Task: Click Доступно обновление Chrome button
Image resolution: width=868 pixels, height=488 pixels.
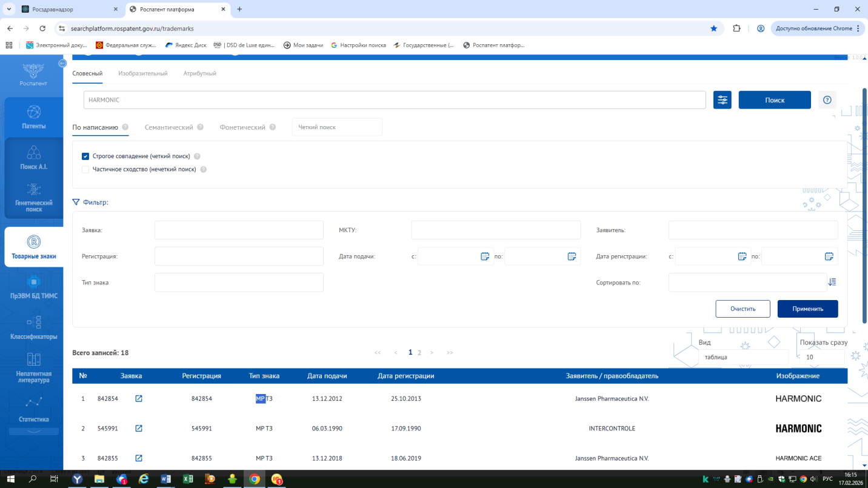Action: 818,28
